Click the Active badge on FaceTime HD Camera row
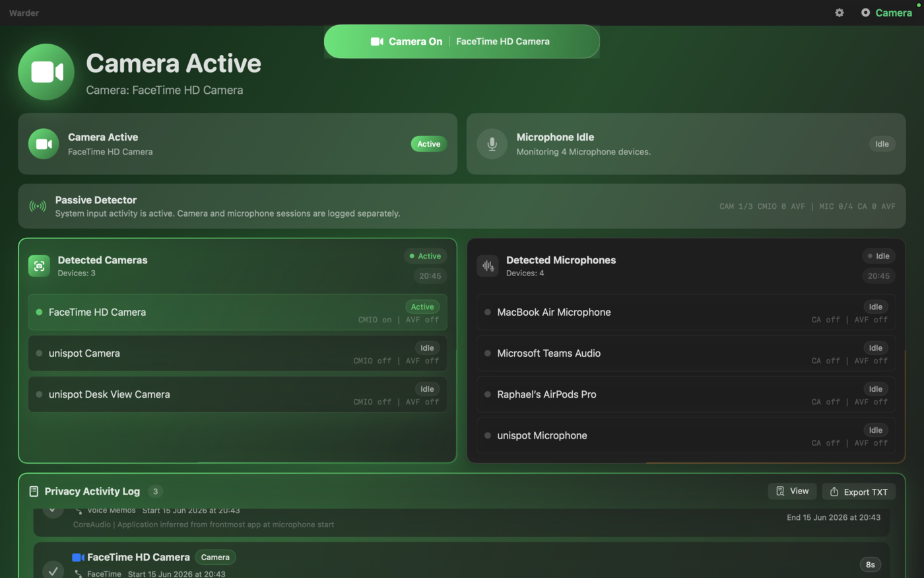 (422, 307)
